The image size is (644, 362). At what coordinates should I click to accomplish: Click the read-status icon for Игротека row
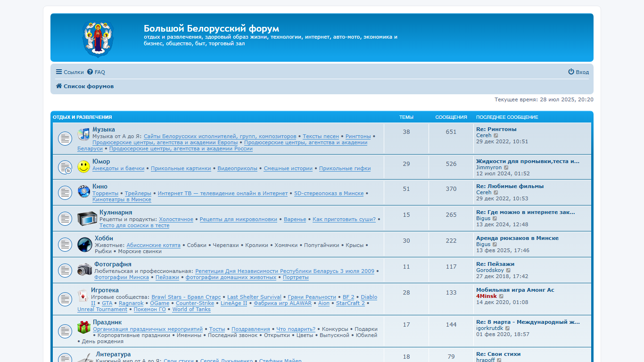coord(65,299)
